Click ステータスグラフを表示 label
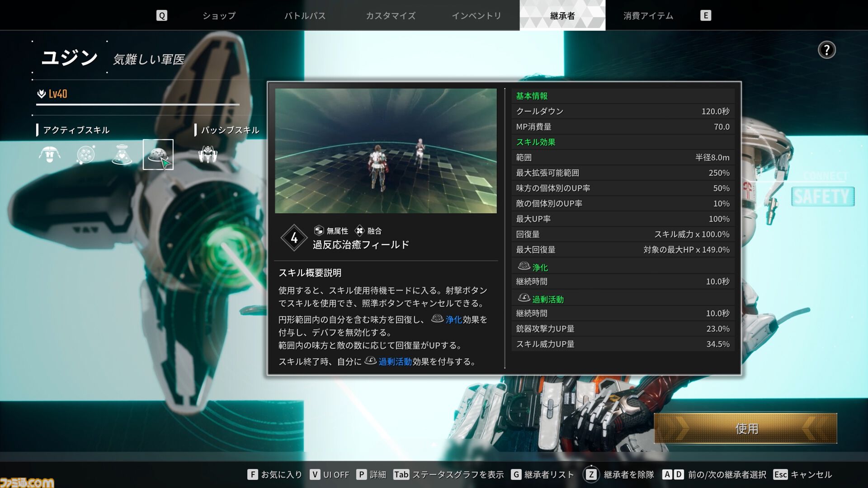The height and width of the screenshot is (488, 868). point(458,474)
